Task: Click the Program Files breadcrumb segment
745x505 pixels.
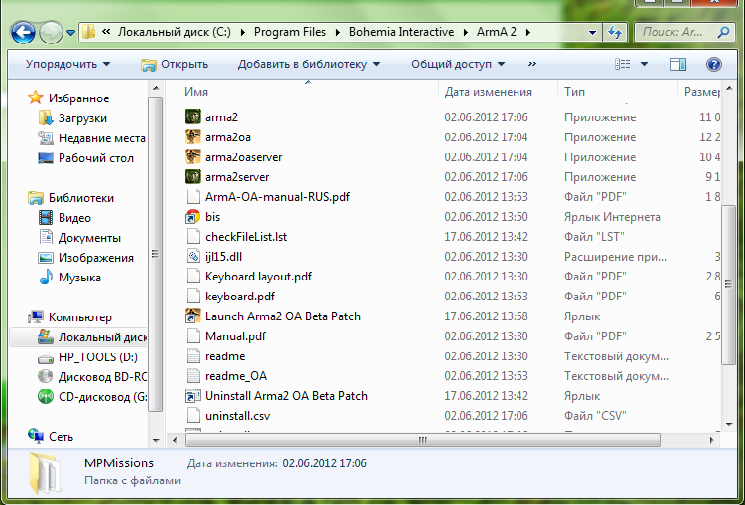Action: 290,32
